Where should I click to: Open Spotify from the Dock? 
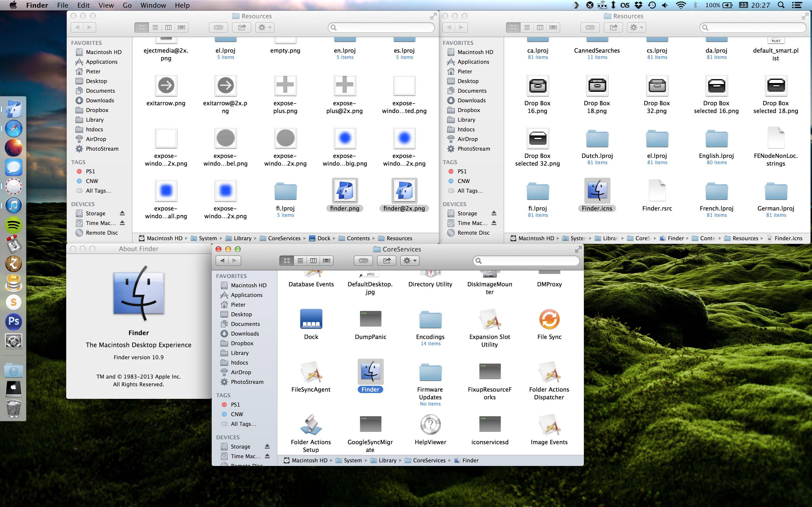pos(14,225)
